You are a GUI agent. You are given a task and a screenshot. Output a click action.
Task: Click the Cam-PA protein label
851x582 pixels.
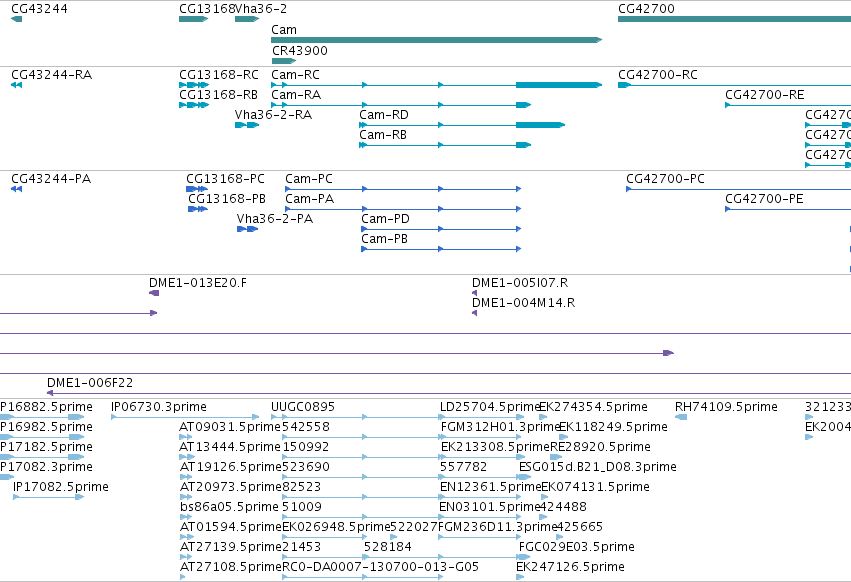(x=309, y=199)
